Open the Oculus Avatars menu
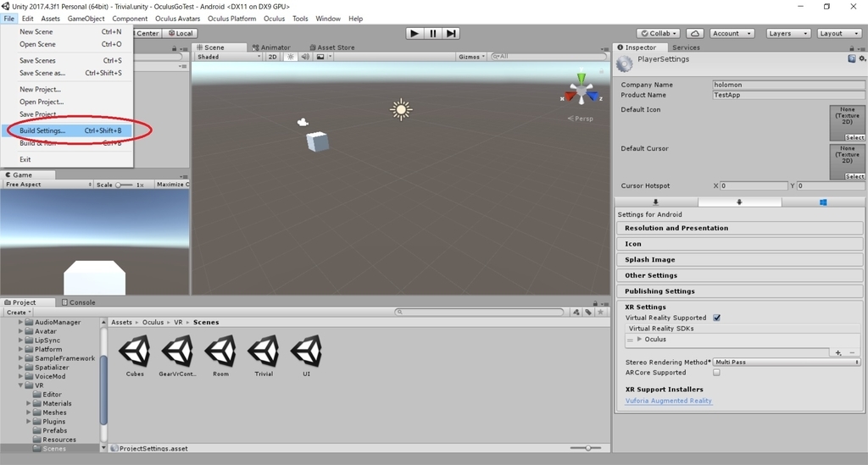 177,19
